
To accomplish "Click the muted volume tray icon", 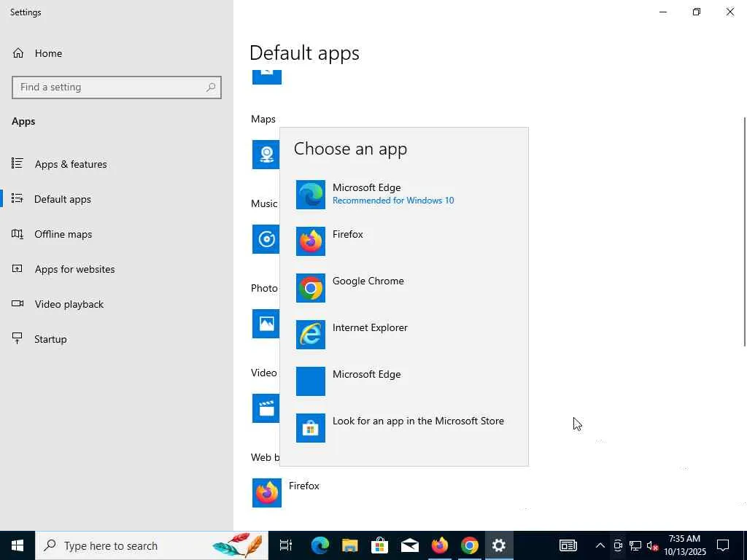I will coord(653,545).
